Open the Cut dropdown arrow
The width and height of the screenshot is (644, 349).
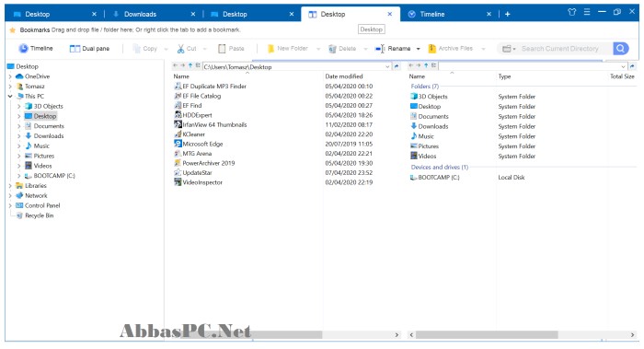(x=204, y=49)
